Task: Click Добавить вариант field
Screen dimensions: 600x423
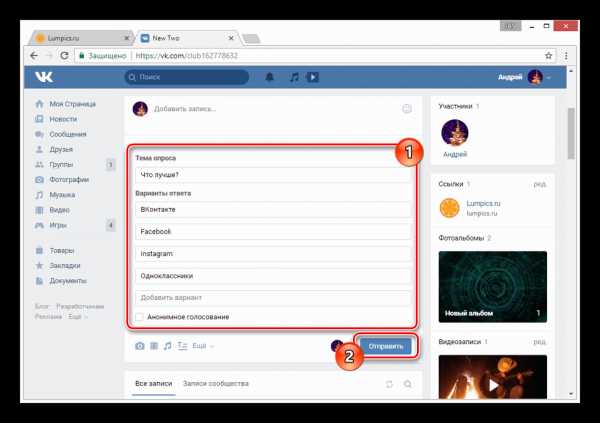Action: (x=273, y=298)
